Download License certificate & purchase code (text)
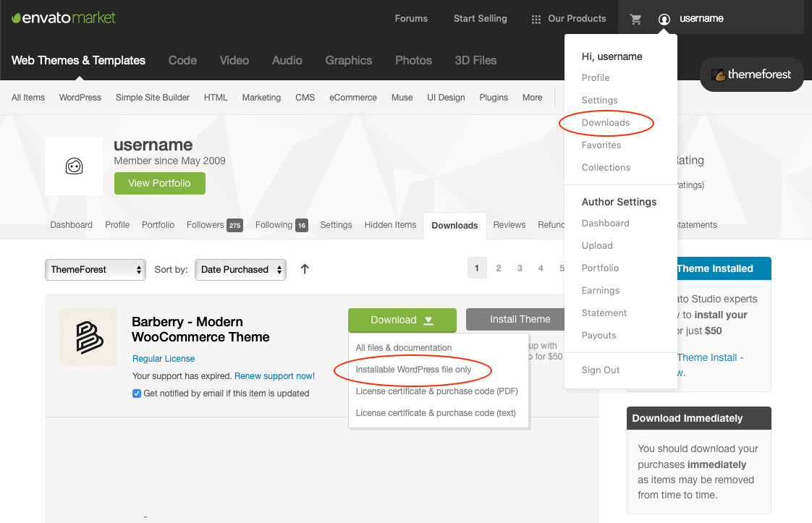This screenshot has height=523, width=812. click(436, 413)
